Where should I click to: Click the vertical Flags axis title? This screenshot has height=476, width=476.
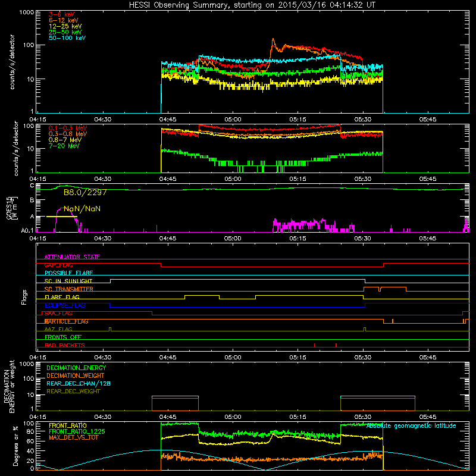[x=24, y=297]
